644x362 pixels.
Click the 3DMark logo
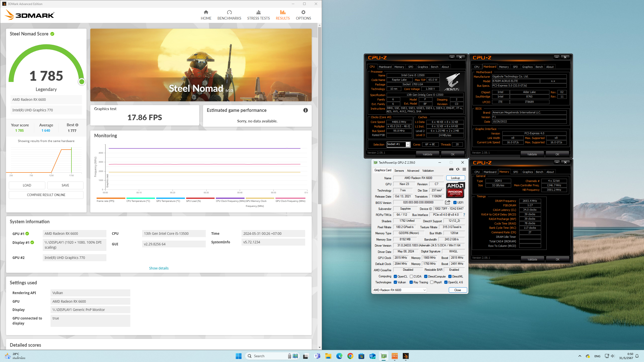point(29,15)
